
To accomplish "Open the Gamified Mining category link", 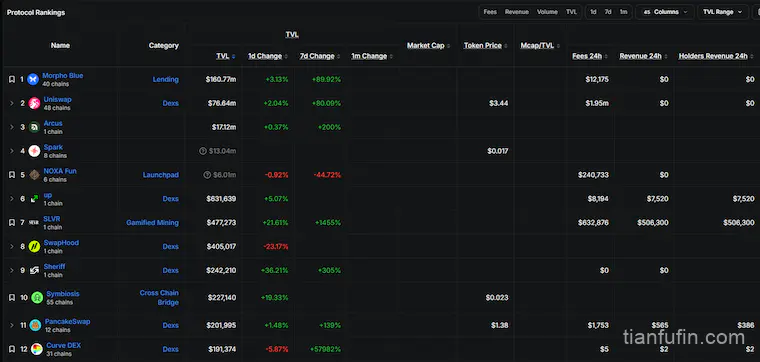I will point(153,222).
